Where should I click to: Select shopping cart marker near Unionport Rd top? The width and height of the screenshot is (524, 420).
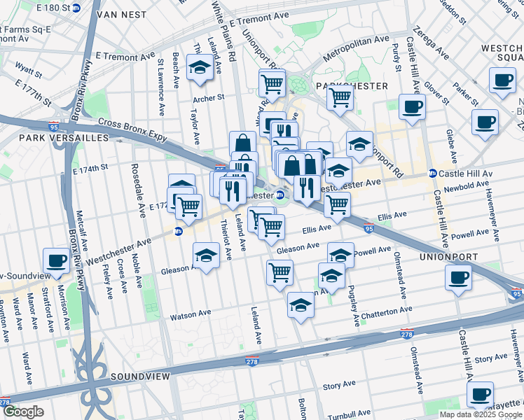pyautogui.click(x=272, y=83)
